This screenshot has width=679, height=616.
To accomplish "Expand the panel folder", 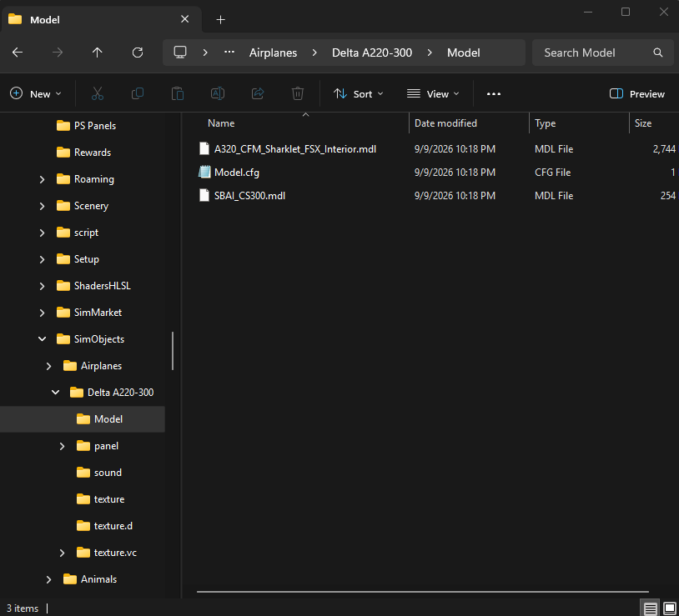I will (62, 446).
